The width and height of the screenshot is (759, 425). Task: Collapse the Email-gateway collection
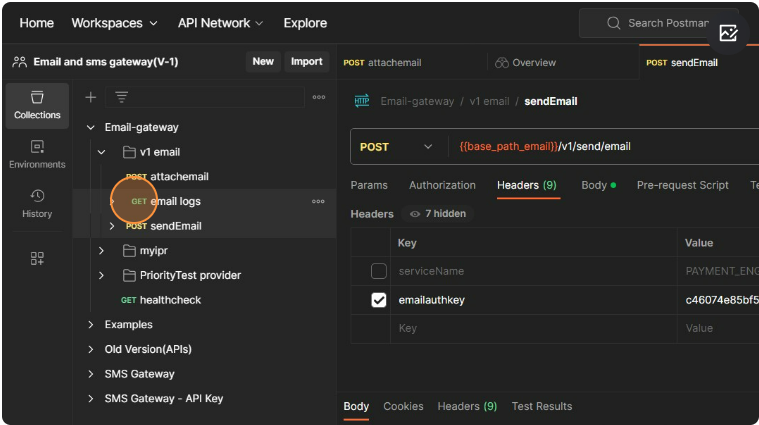[91, 127]
